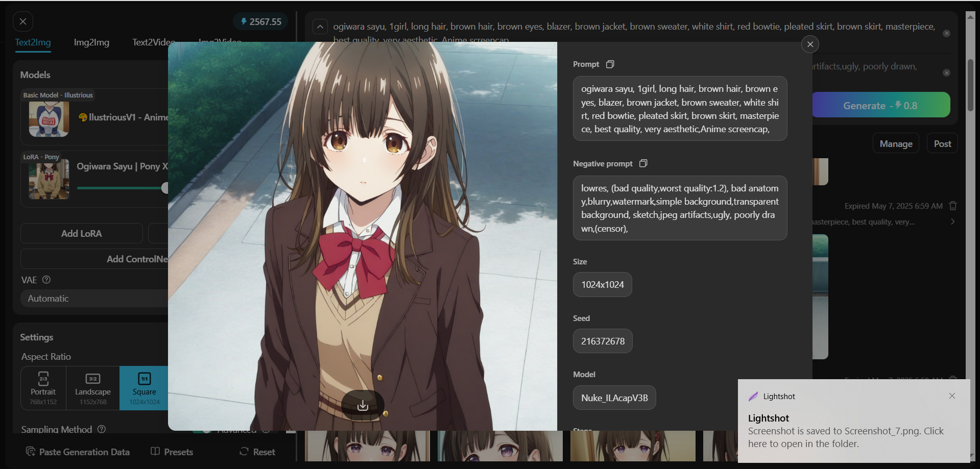Click the Seed value 216372678
Image resolution: width=980 pixels, height=469 pixels.
[603, 341]
